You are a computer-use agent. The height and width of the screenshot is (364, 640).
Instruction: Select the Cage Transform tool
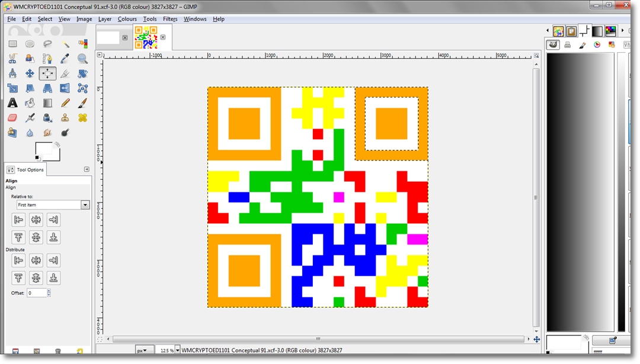point(82,88)
